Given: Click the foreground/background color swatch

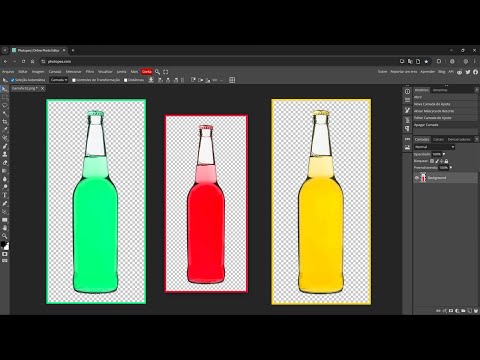Looking at the screenshot, I should (x=5, y=246).
